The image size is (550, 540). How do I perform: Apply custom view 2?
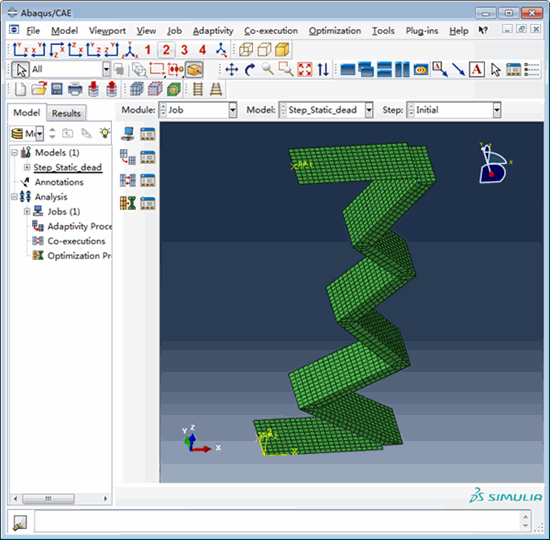[166, 50]
